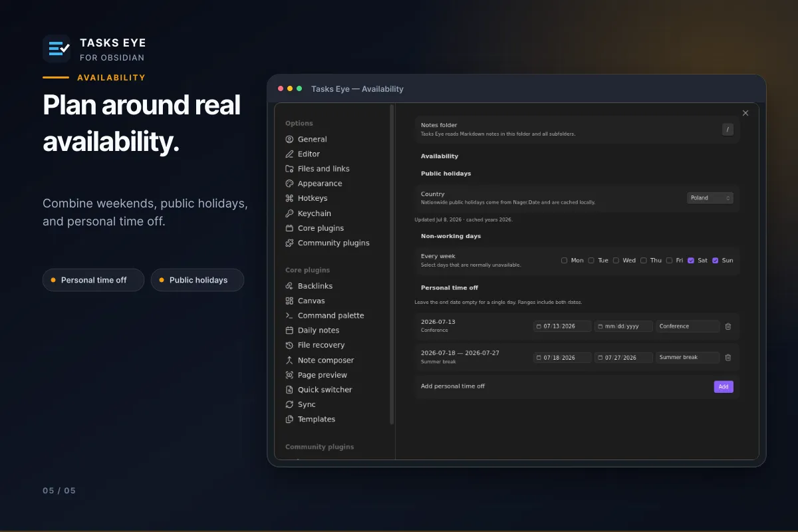The image size is (798, 532).
Task: Click the Backlinks icon
Action: tap(289, 286)
